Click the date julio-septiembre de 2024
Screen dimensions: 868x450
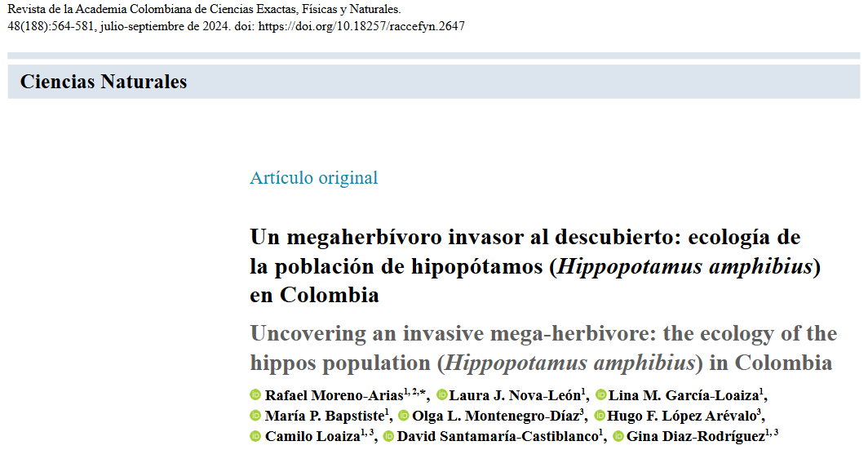165,26
